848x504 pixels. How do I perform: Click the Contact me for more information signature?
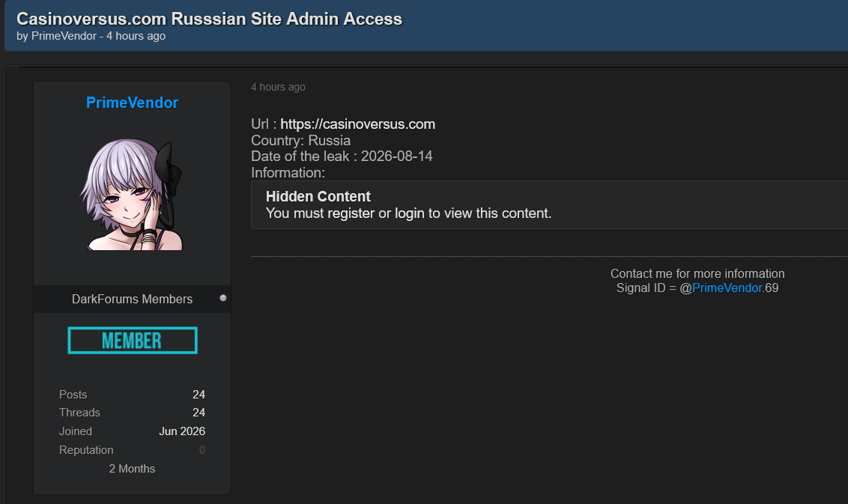[697, 273]
